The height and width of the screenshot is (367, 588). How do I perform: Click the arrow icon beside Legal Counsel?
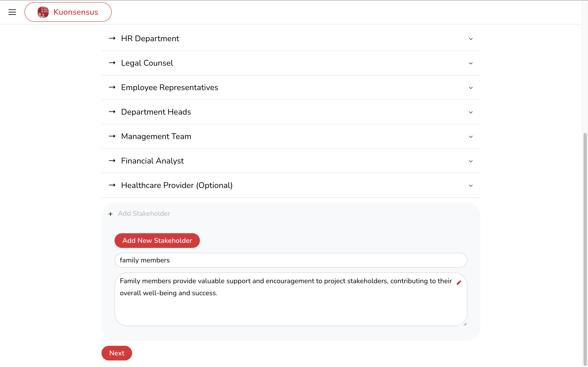112,63
